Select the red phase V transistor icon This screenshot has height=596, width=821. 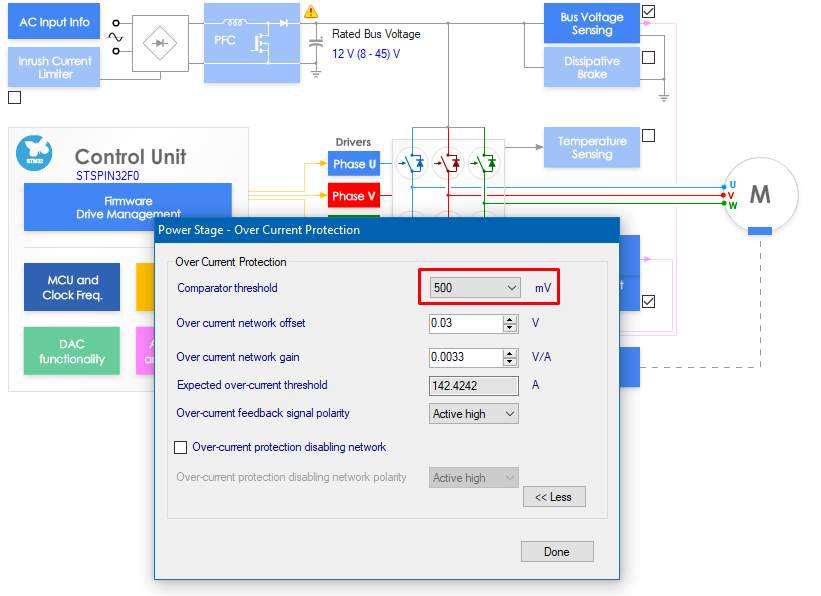[448, 163]
